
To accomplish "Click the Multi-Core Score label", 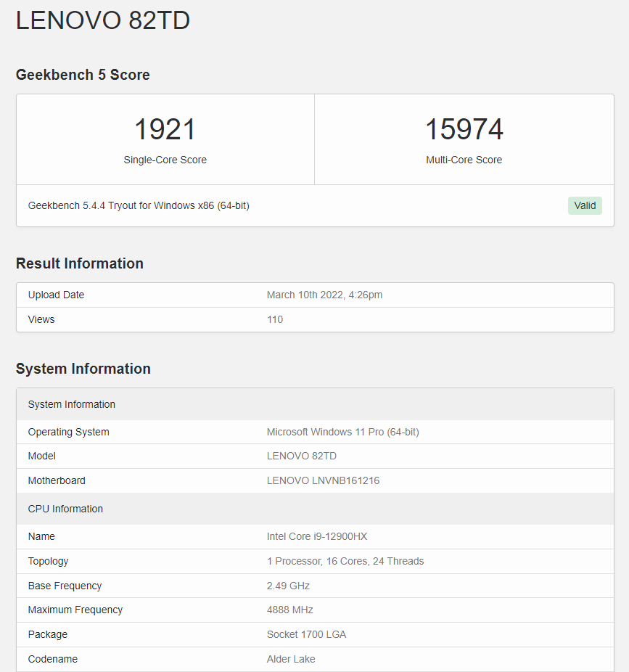I will click(x=464, y=160).
